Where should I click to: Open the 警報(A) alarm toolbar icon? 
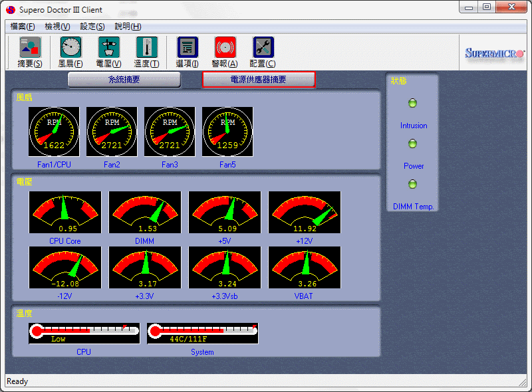click(225, 48)
